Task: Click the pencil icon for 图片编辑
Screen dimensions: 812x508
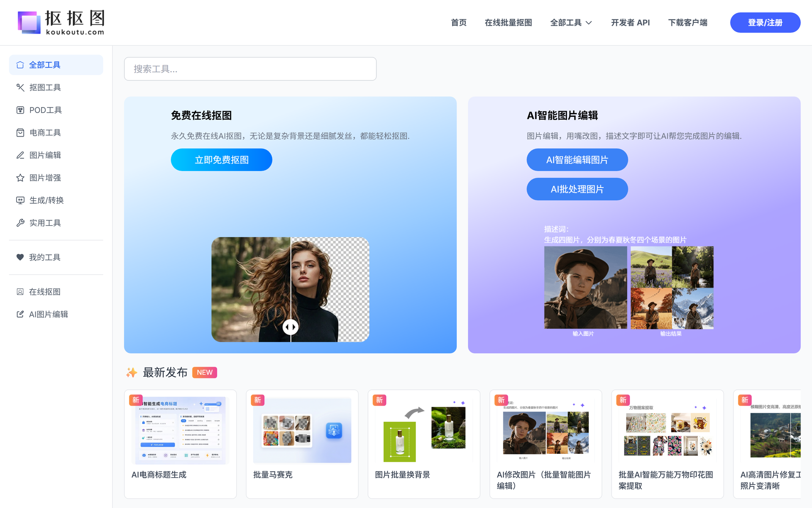Action: tap(20, 155)
